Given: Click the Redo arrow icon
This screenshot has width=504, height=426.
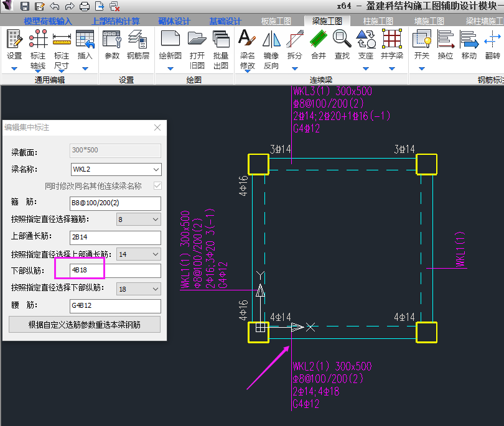Looking at the screenshot, I should pyautogui.click(x=70, y=6).
